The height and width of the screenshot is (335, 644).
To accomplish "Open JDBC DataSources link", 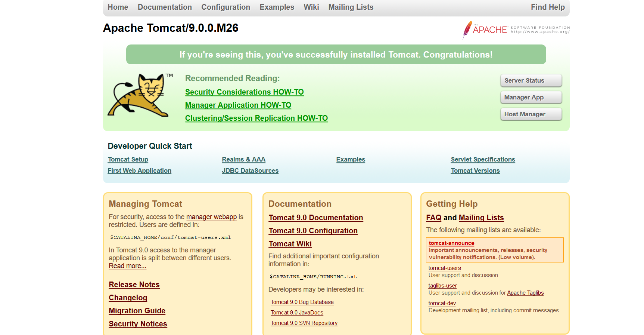I will pos(250,170).
